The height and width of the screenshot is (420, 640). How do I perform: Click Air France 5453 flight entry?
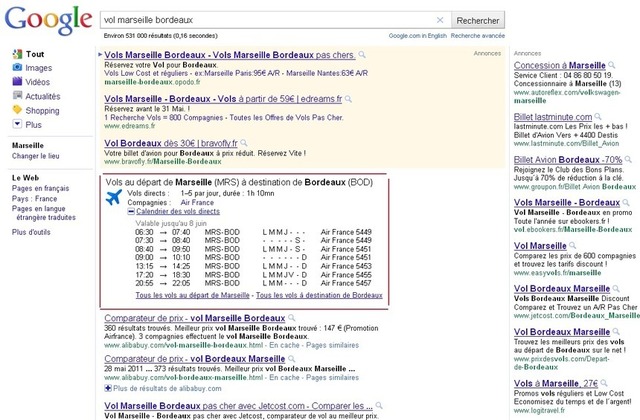pos(346,266)
